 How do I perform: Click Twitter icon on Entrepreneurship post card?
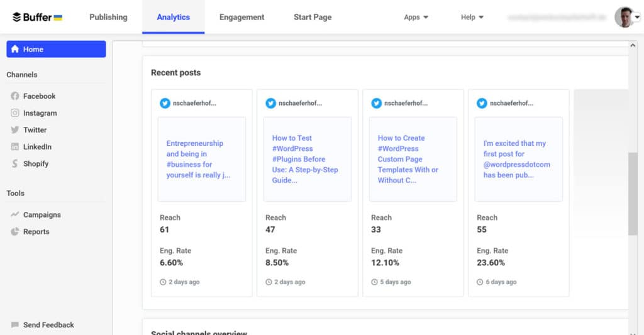tap(165, 103)
